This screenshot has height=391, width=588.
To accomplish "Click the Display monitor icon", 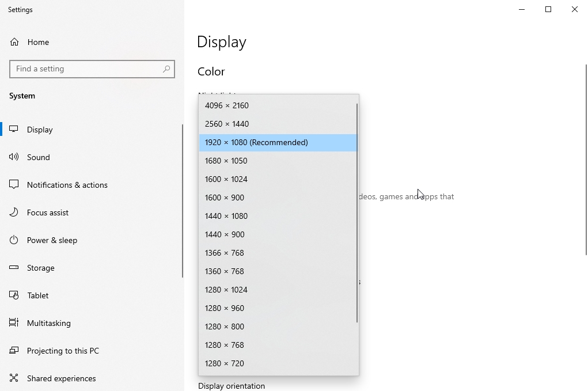I will point(14,130).
